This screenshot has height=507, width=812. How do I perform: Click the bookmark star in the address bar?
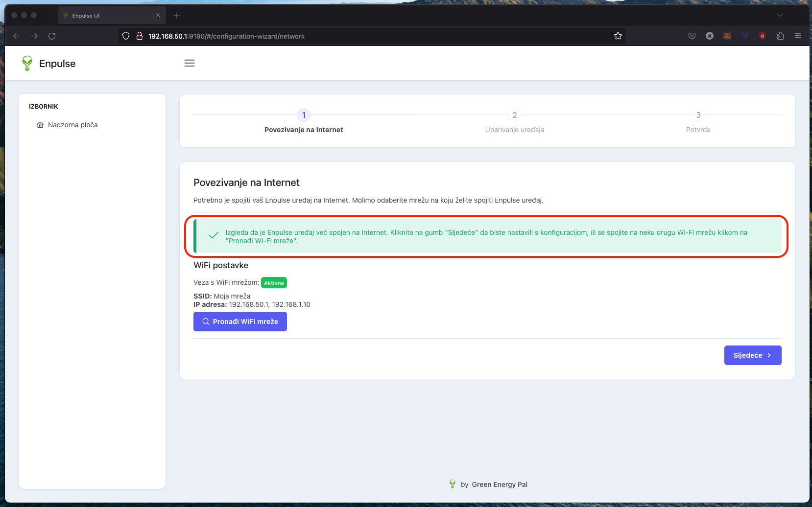[618, 36]
